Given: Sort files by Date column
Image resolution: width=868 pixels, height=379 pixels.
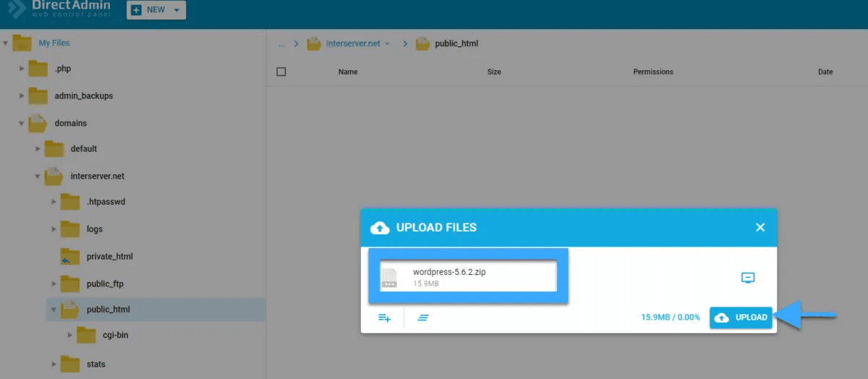Looking at the screenshot, I should (x=825, y=72).
